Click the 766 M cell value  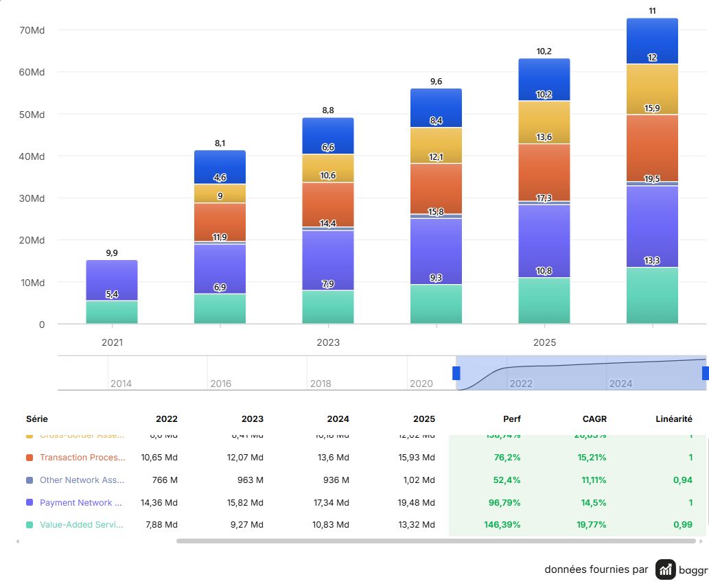click(165, 480)
